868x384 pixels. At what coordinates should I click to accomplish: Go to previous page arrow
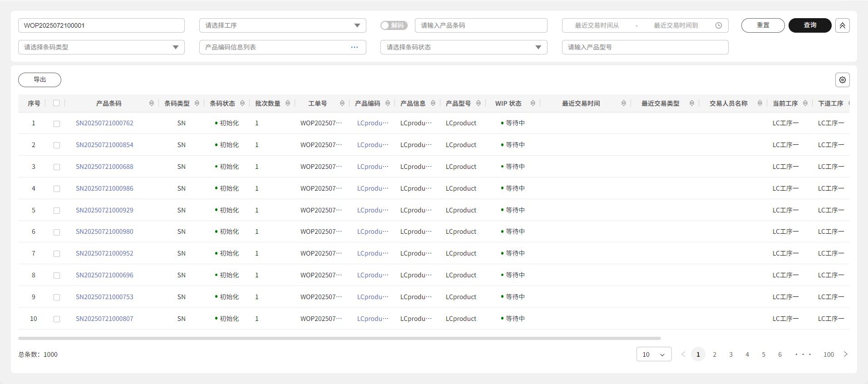[x=683, y=354]
